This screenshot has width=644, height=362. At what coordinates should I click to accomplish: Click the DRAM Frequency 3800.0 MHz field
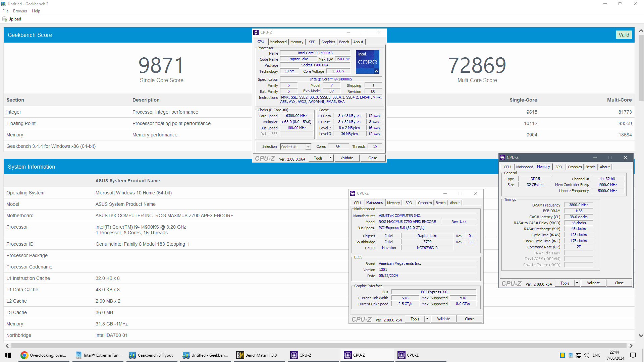pyautogui.click(x=579, y=205)
